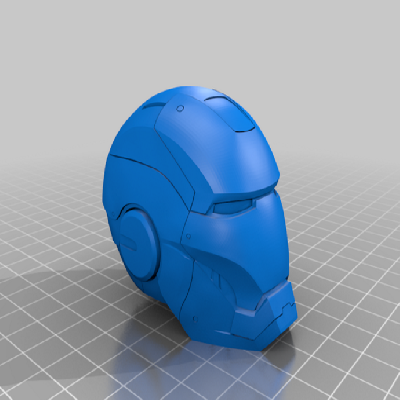The image size is (400, 400).
Task: Click the small rivet beside the cheek seam
Action: tap(188, 236)
